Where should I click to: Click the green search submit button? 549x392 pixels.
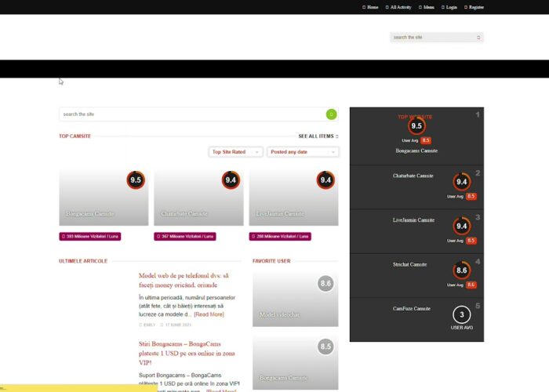[331, 114]
